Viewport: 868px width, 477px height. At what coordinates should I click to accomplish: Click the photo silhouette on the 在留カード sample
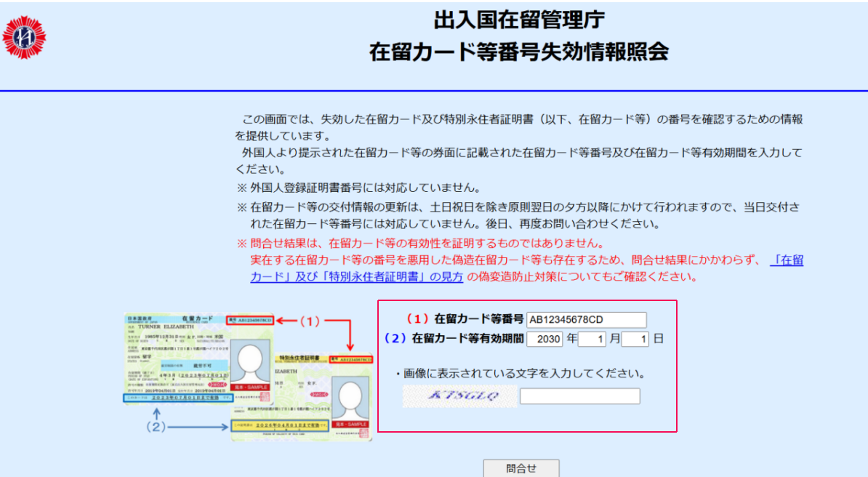249,361
